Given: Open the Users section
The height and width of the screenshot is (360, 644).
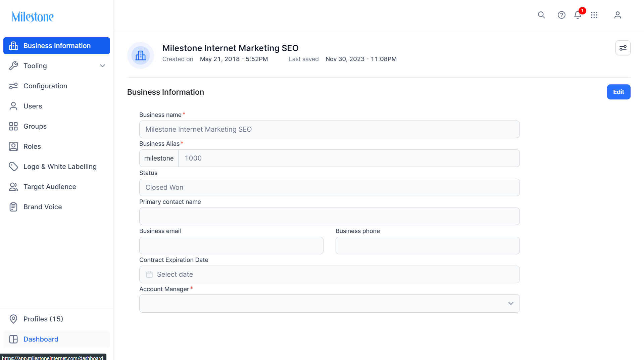Looking at the screenshot, I should tap(57, 106).
